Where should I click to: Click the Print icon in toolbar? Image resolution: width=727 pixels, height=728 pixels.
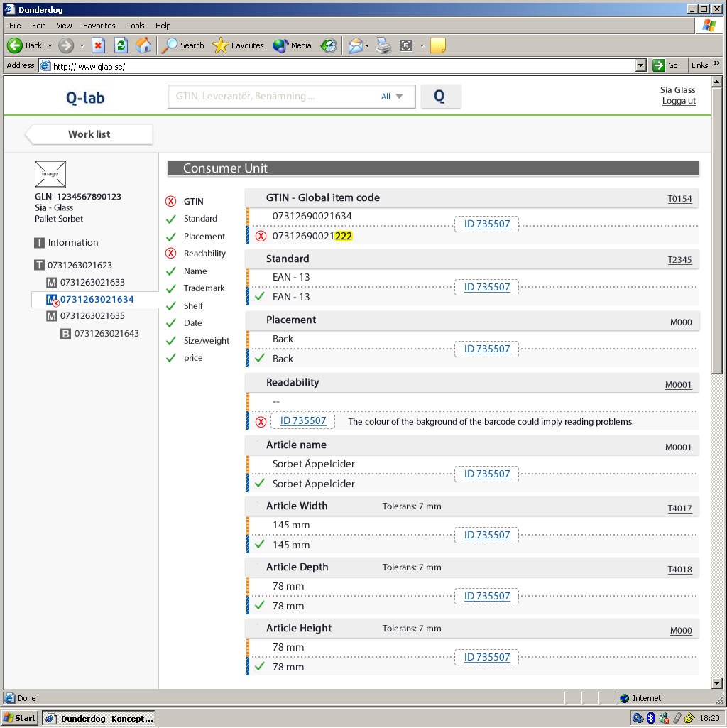383,45
